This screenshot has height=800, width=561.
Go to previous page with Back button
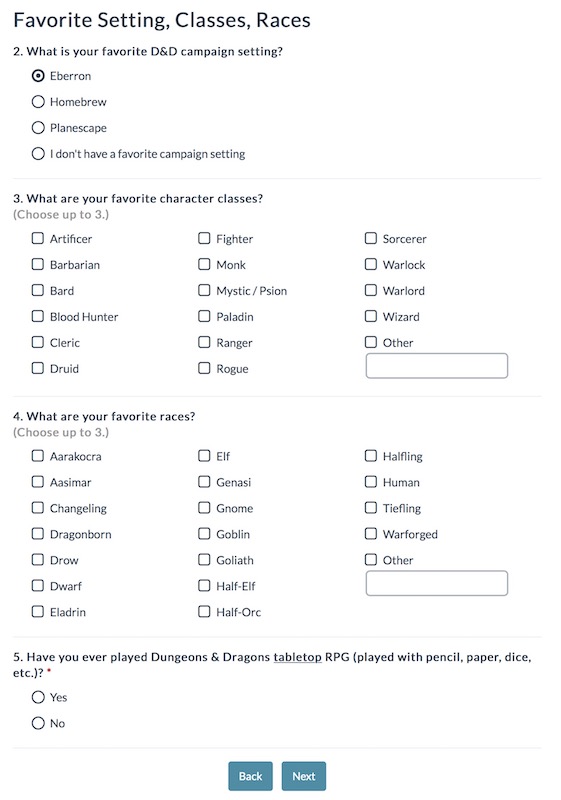[250, 776]
